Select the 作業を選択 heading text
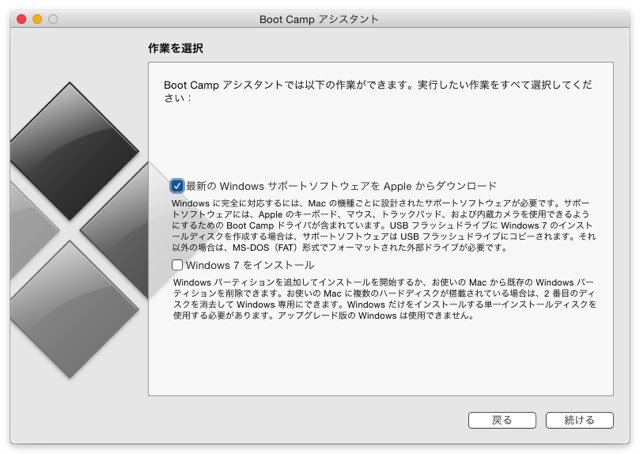Screen dimensions: 640x454 (176, 48)
